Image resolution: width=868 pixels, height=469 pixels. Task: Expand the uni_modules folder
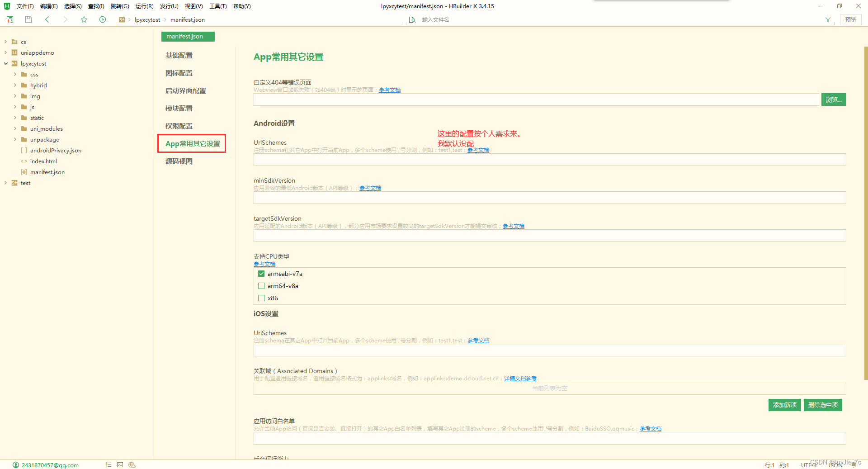tap(15, 128)
